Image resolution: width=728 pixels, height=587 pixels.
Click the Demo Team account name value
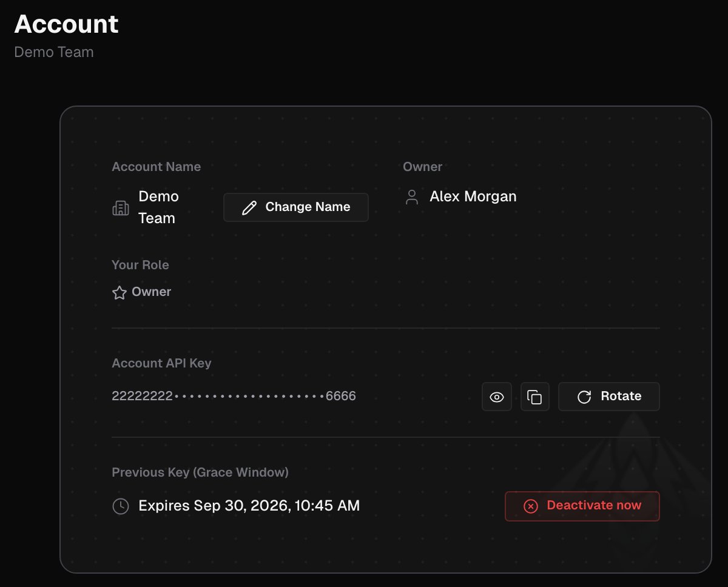pos(159,207)
